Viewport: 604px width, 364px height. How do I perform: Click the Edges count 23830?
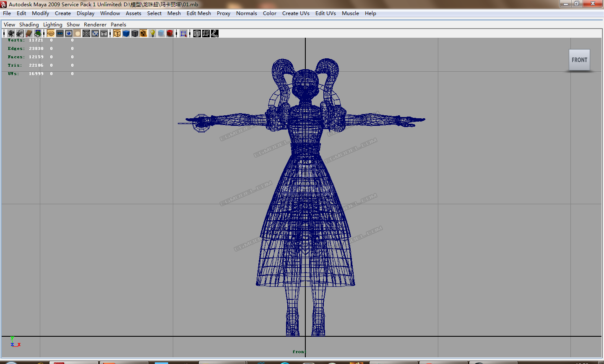(x=36, y=49)
